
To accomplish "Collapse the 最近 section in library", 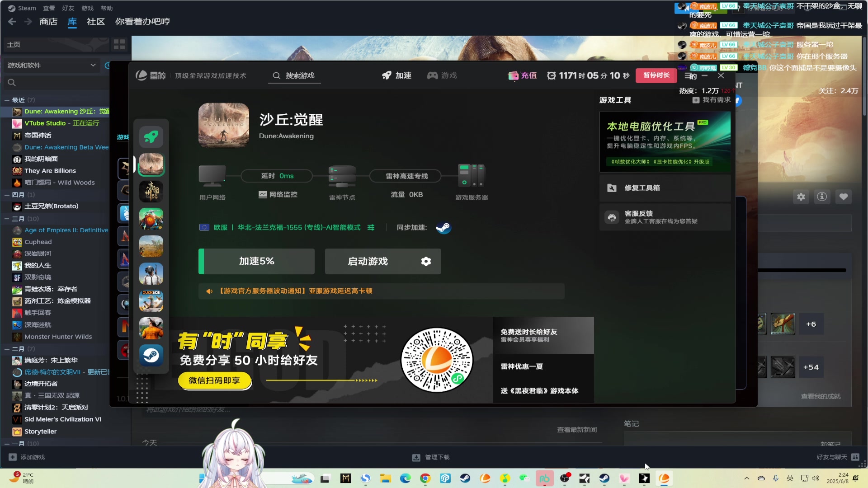I will point(7,100).
